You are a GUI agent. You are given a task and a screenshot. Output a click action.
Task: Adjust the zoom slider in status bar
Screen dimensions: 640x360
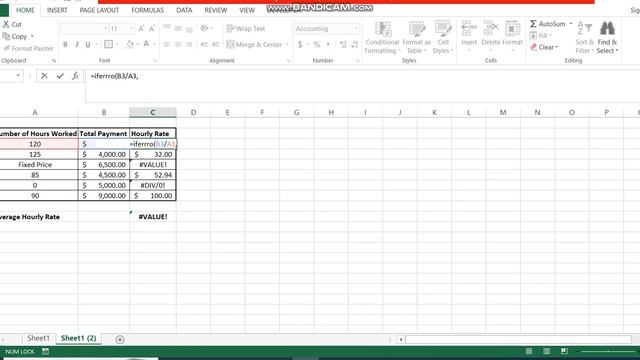pyautogui.click(x=608, y=351)
